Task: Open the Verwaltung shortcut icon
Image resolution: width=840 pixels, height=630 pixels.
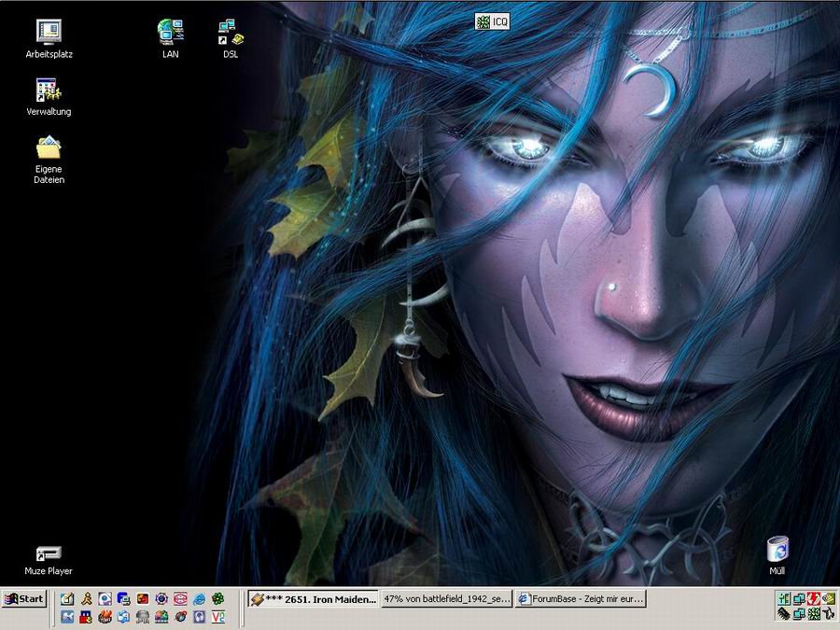Action: tap(49, 97)
